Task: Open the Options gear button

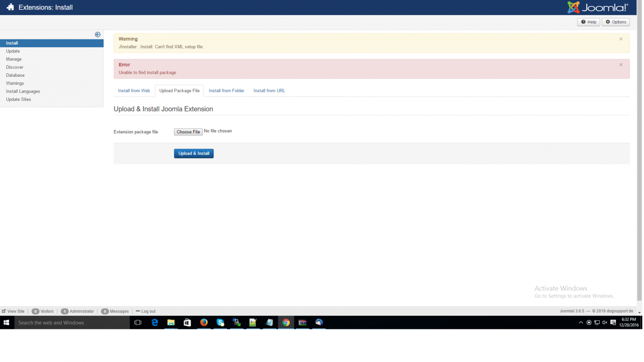Action: click(x=615, y=22)
